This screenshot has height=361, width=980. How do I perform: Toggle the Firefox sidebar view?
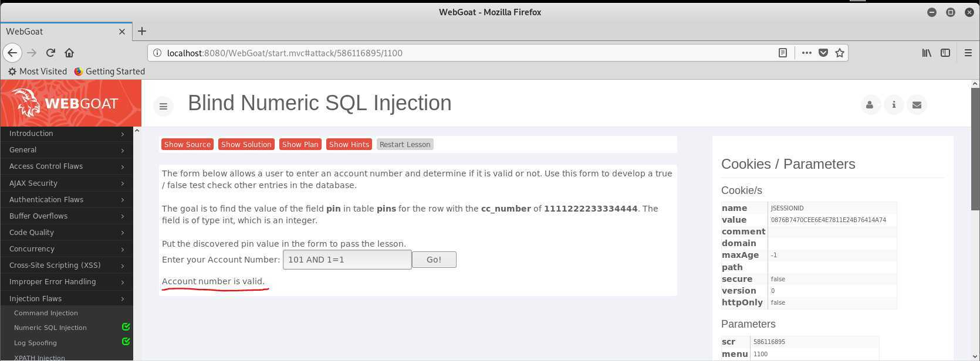[x=945, y=53]
